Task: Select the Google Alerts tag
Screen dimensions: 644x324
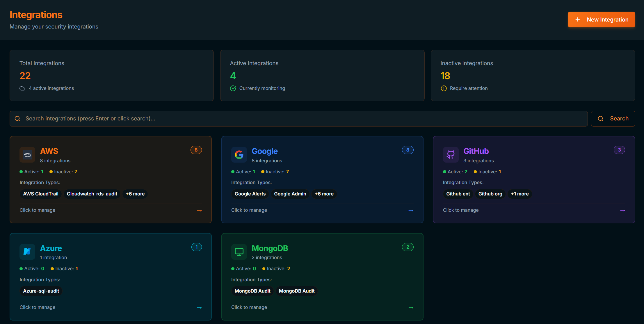Action: tap(250, 194)
